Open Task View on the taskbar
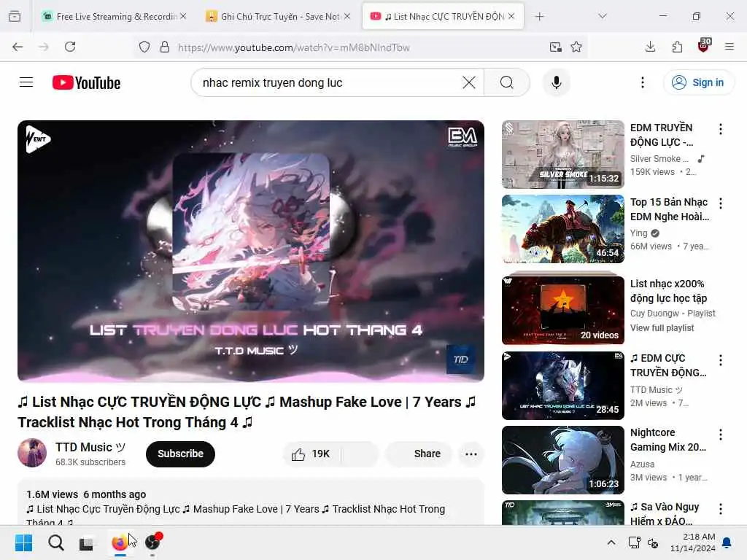 pyautogui.click(x=87, y=542)
